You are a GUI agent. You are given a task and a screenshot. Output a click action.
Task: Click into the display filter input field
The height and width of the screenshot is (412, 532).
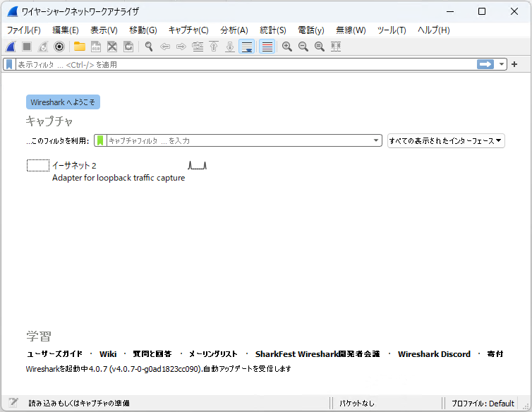click(246, 64)
